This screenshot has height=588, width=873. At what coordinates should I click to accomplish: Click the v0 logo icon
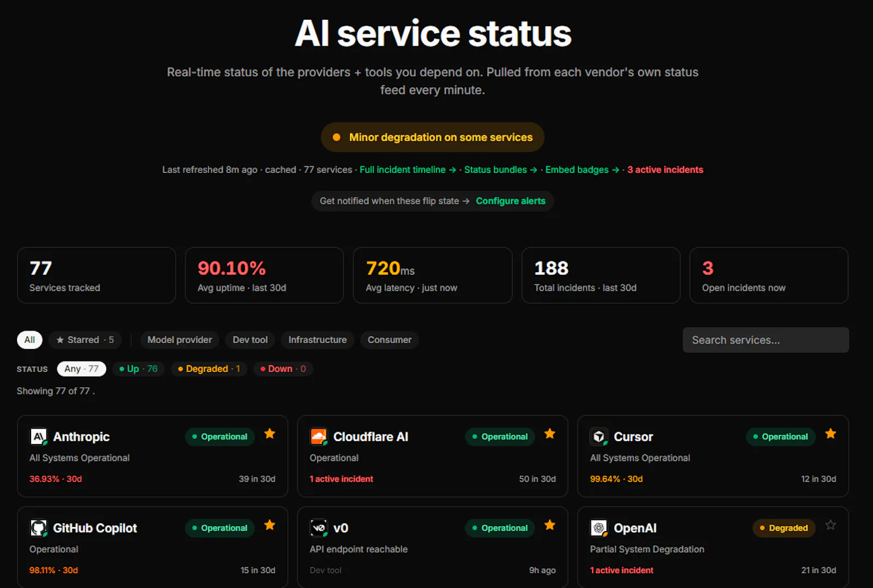(x=319, y=528)
